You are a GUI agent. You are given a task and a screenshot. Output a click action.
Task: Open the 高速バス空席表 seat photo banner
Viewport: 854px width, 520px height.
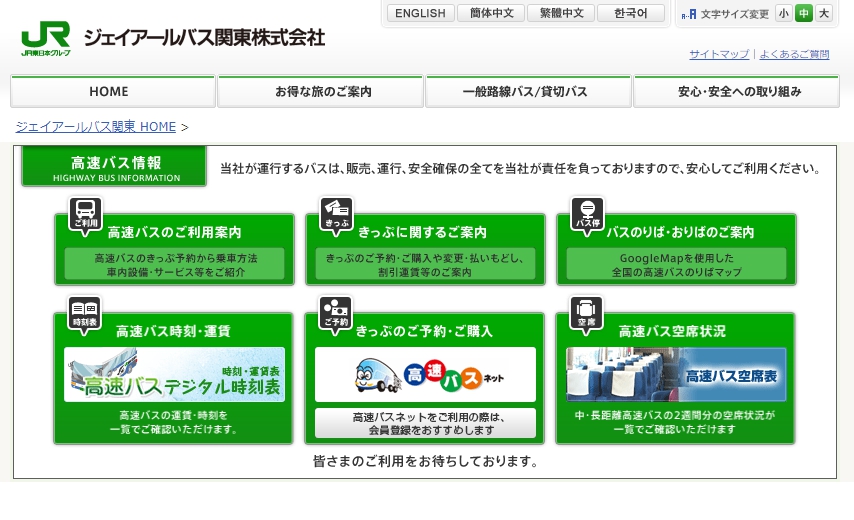coord(676,375)
